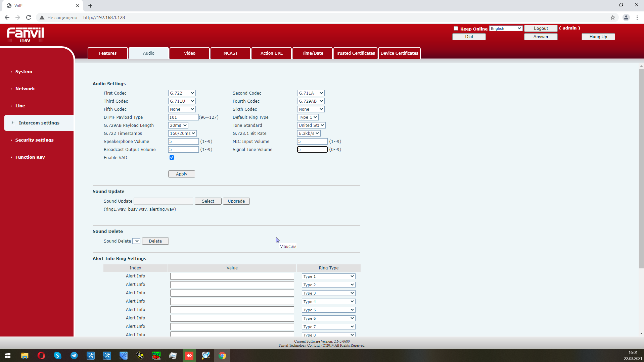Click the DTMF Payload Type input field
This screenshot has height=362, width=644.
[x=183, y=117]
